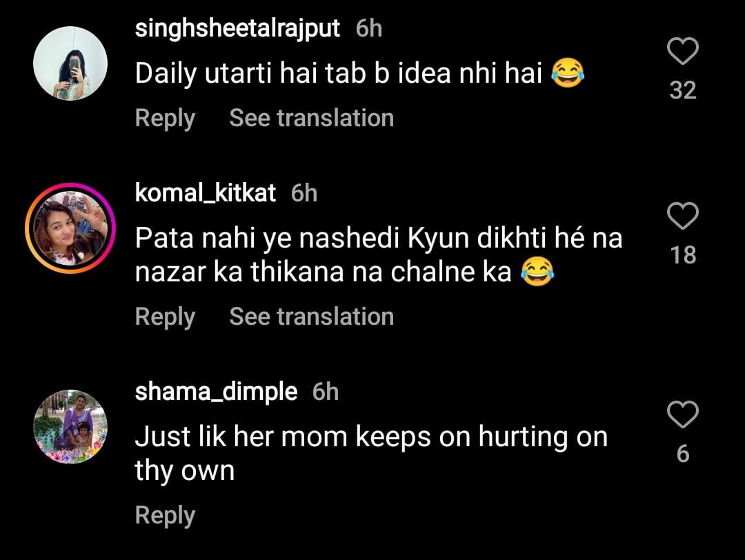Visit the komal_kitkat username profile
This screenshot has height=560, width=745.
pyautogui.click(x=206, y=193)
